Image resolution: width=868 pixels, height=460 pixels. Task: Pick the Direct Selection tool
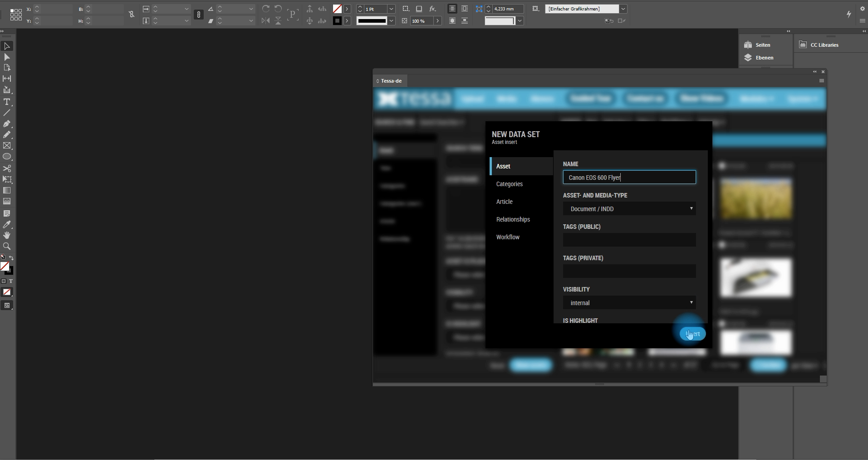click(x=7, y=57)
